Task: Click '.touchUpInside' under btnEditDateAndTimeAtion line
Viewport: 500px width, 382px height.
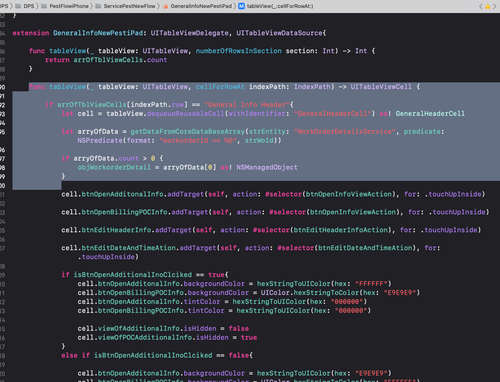Action: pyautogui.click(x=108, y=257)
